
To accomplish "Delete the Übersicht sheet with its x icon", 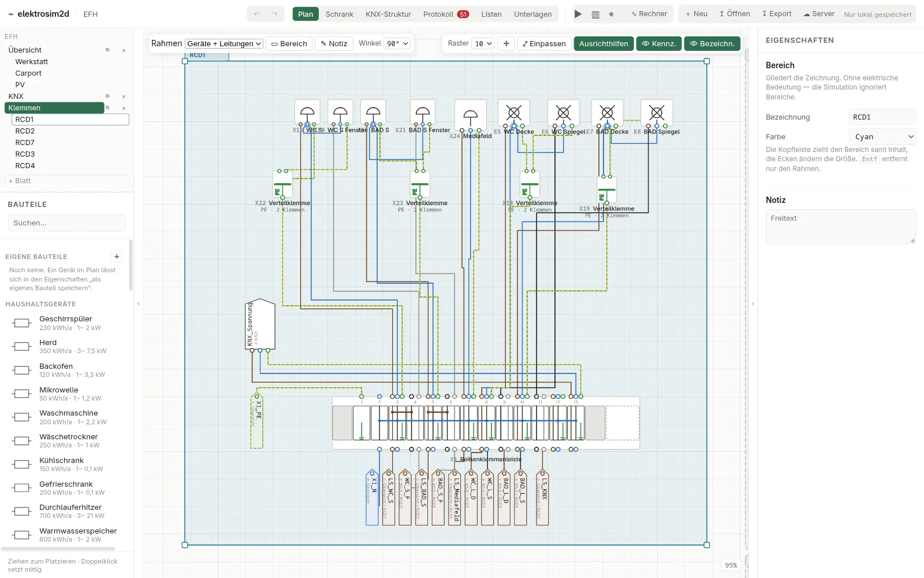I will tap(124, 50).
